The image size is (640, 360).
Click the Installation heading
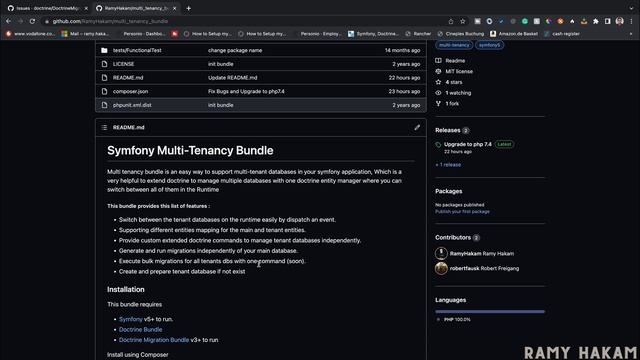[126, 289]
